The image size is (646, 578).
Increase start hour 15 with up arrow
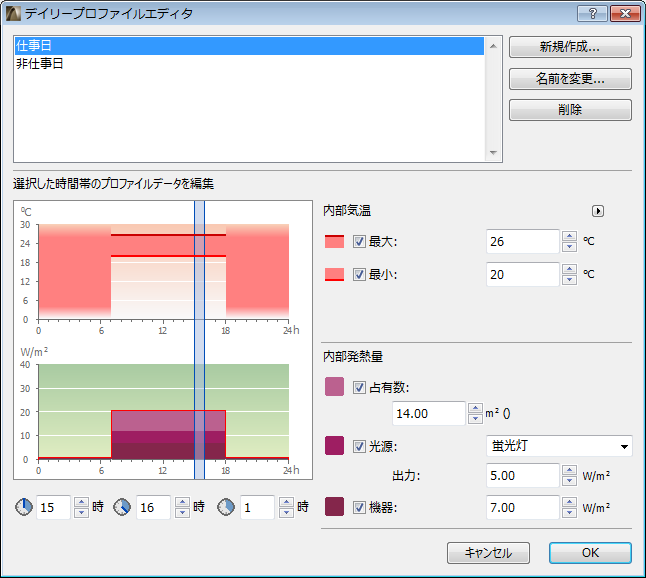point(82,502)
